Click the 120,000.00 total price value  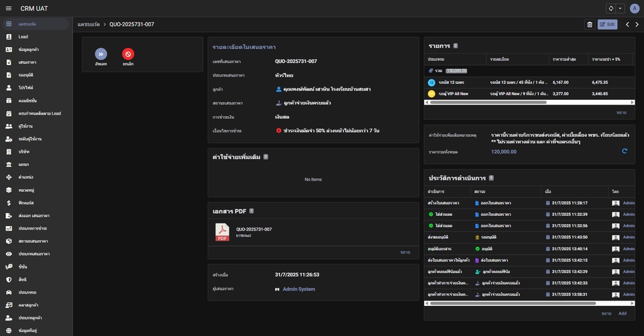(504, 152)
